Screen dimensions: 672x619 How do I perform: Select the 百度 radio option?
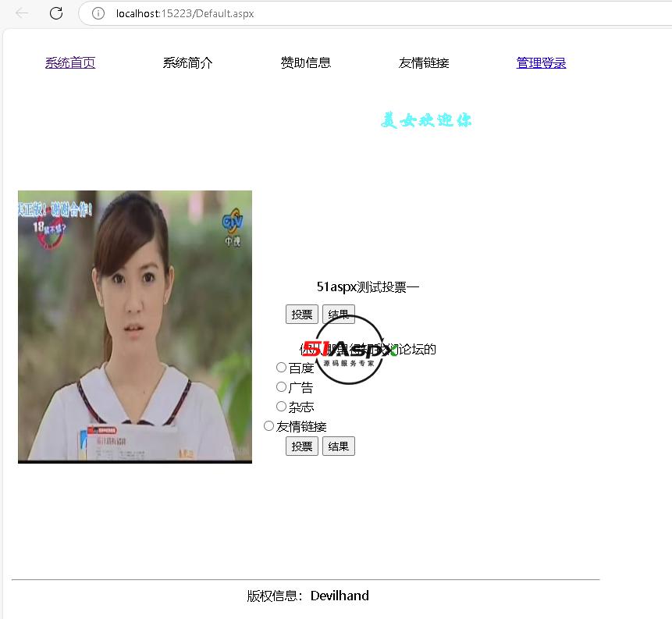click(x=282, y=367)
